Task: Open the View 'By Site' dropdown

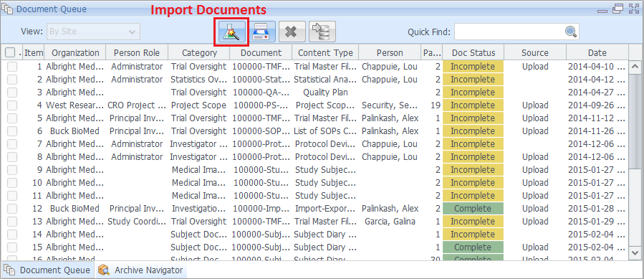Action: pyautogui.click(x=93, y=32)
